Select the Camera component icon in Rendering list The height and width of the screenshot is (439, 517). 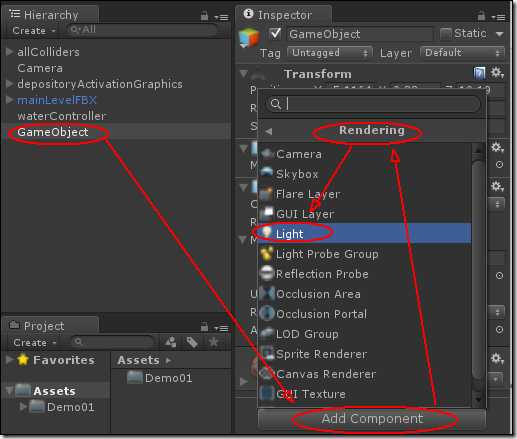[x=267, y=154]
